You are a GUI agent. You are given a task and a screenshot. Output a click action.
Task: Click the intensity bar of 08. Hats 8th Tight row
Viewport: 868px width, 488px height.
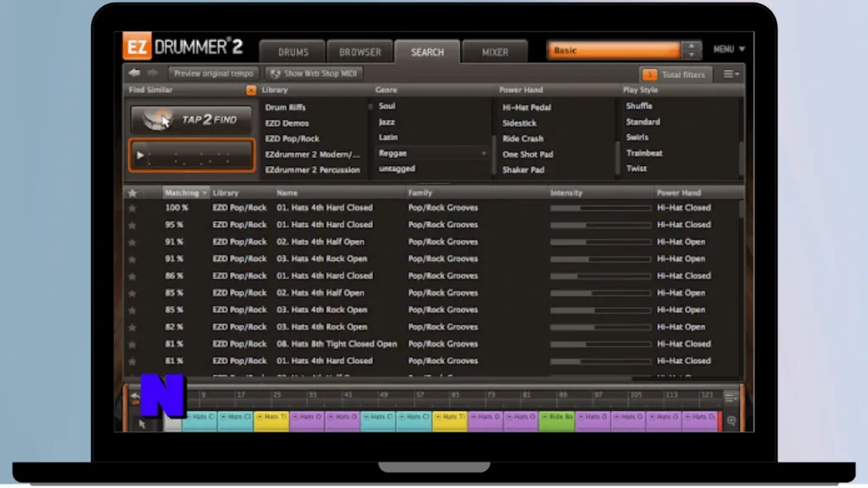point(601,344)
